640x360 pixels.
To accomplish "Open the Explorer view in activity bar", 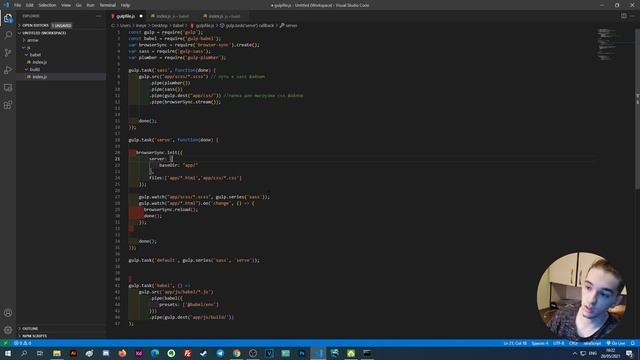I will (8, 18).
